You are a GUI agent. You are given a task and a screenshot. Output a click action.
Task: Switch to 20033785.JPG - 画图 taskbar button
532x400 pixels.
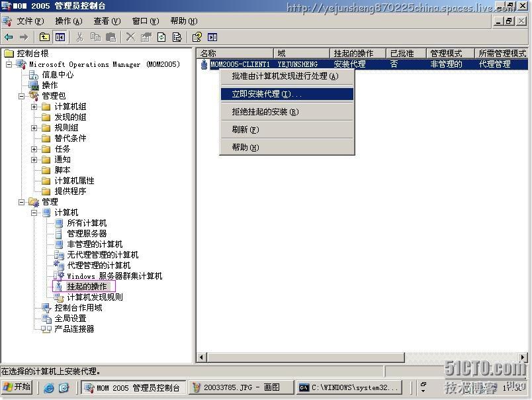tap(241, 387)
